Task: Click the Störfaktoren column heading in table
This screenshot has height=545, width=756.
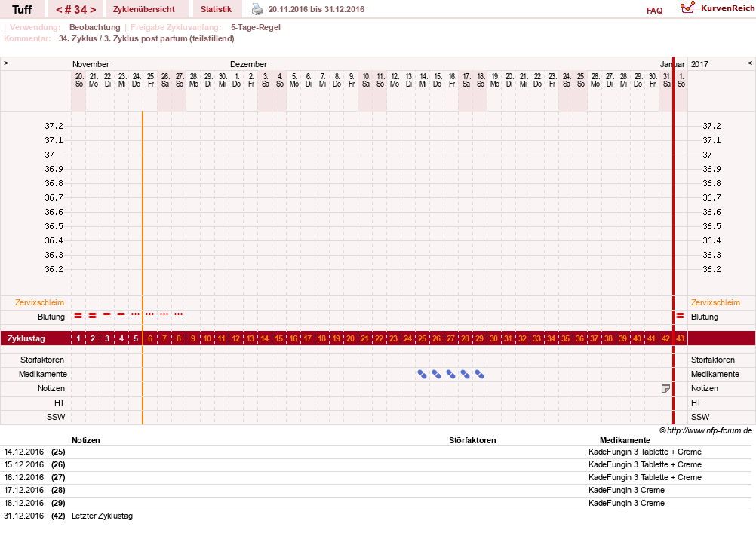Action: point(472,440)
